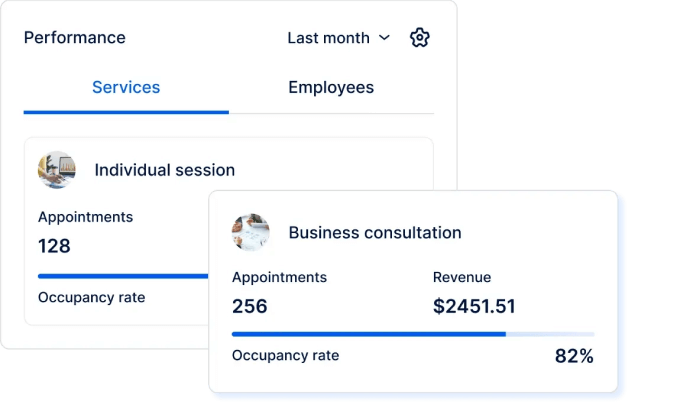680x414 pixels.
Task: Select the $2451.51 revenue amount
Action: (474, 306)
